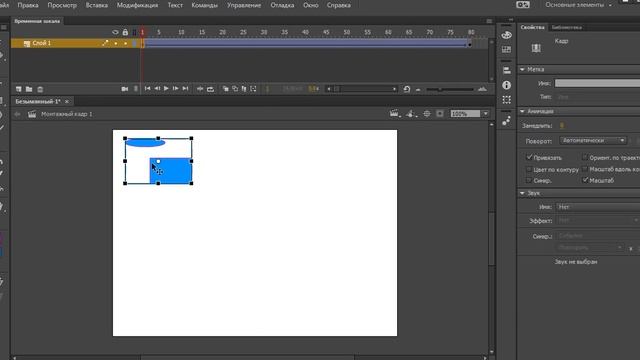Toggle clip content outside stage
640x360 pixels.
[440, 114]
